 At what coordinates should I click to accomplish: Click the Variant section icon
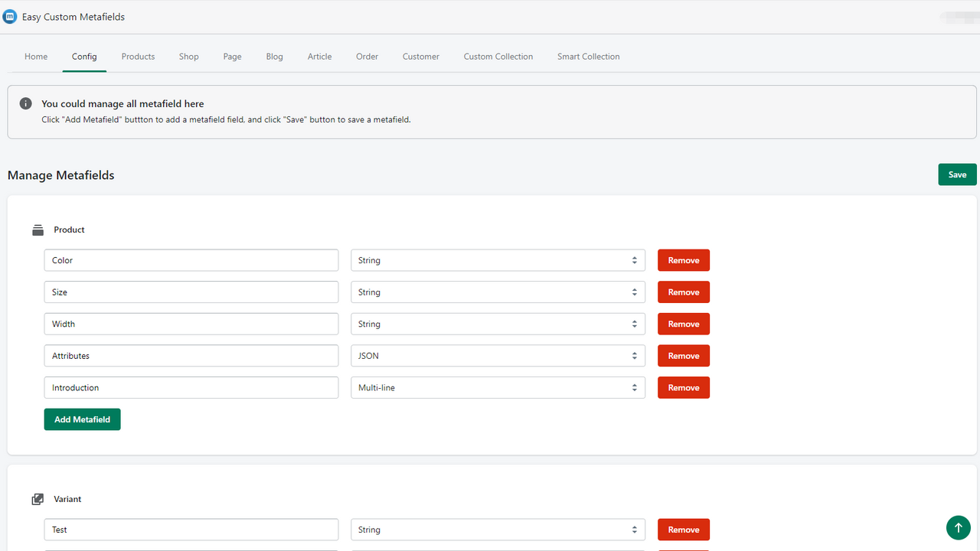point(38,499)
